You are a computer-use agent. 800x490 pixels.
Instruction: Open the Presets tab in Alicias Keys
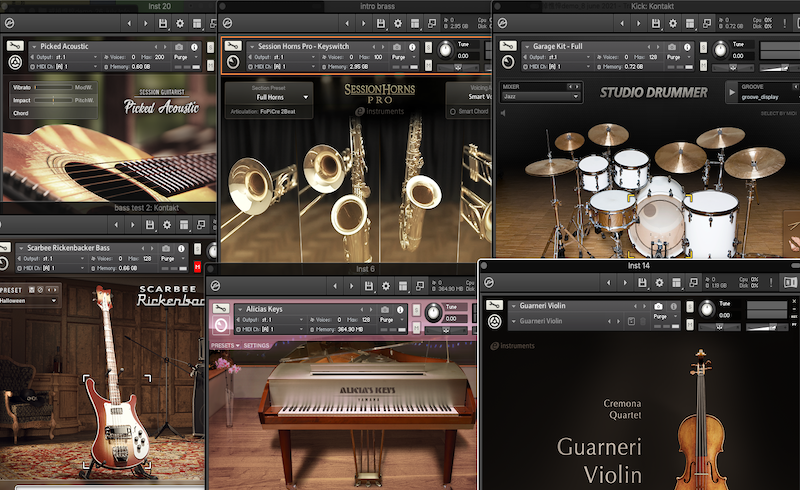[x=223, y=346]
